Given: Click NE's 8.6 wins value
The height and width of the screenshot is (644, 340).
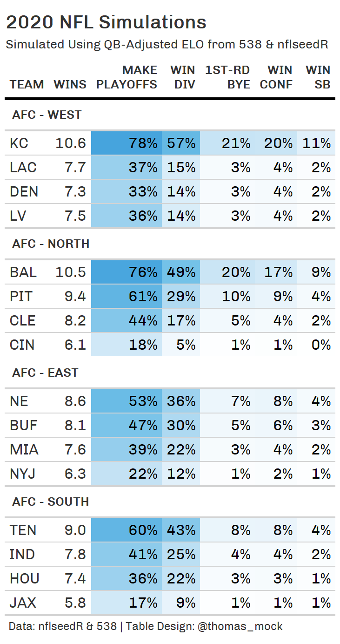Looking at the screenshot, I should coord(75,401).
